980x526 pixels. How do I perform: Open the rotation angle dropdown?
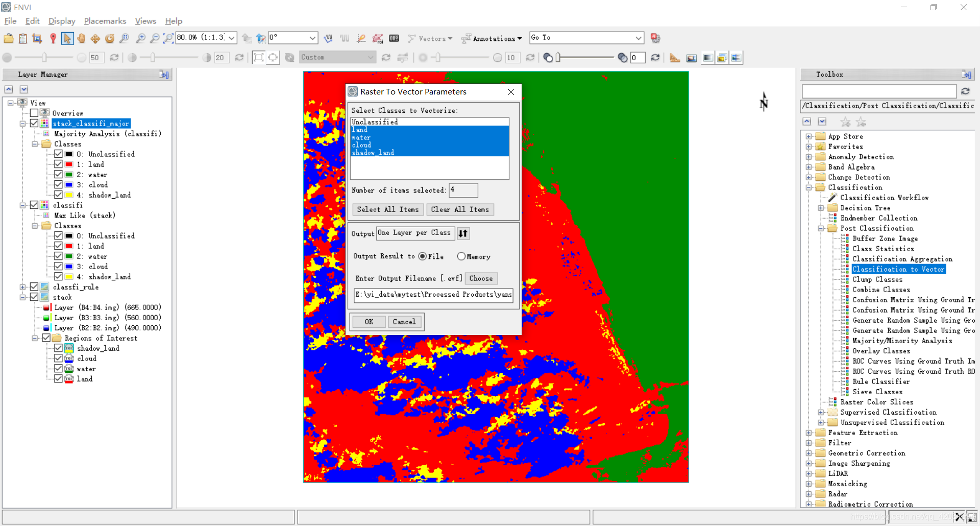(x=312, y=38)
